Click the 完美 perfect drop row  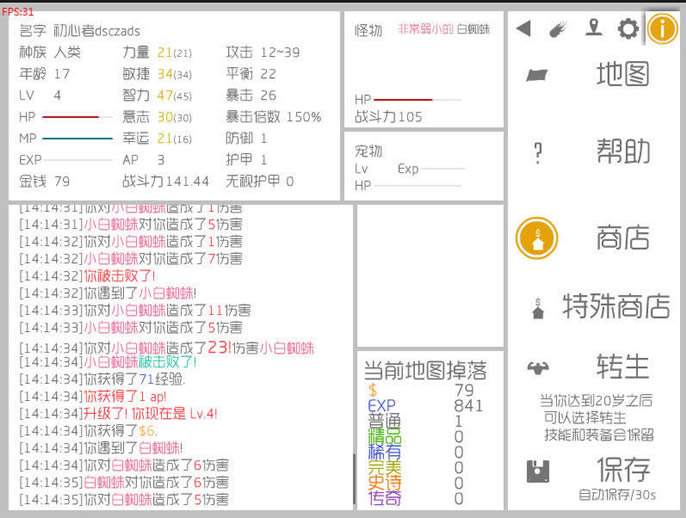415,468
